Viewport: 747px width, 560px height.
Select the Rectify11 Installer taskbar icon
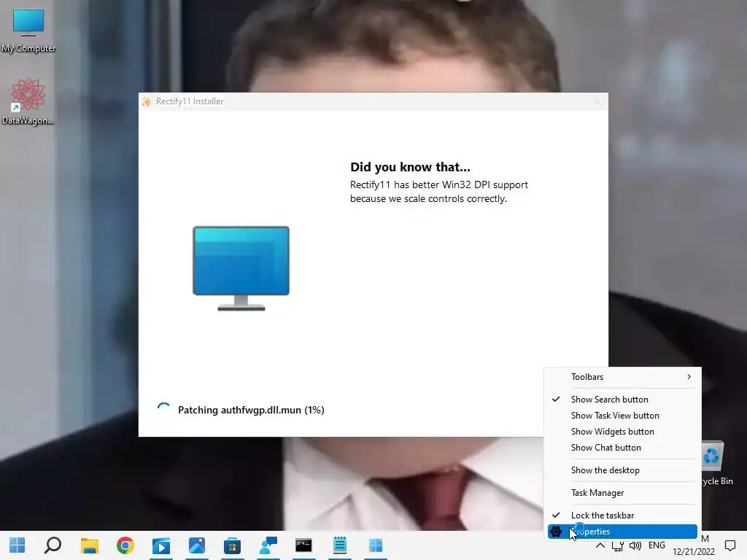click(376, 545)
